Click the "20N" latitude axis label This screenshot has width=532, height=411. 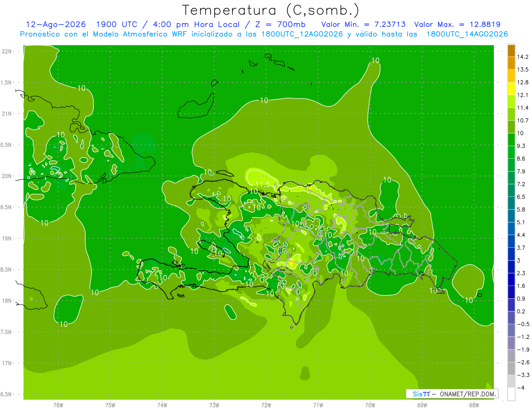(7, 176)
